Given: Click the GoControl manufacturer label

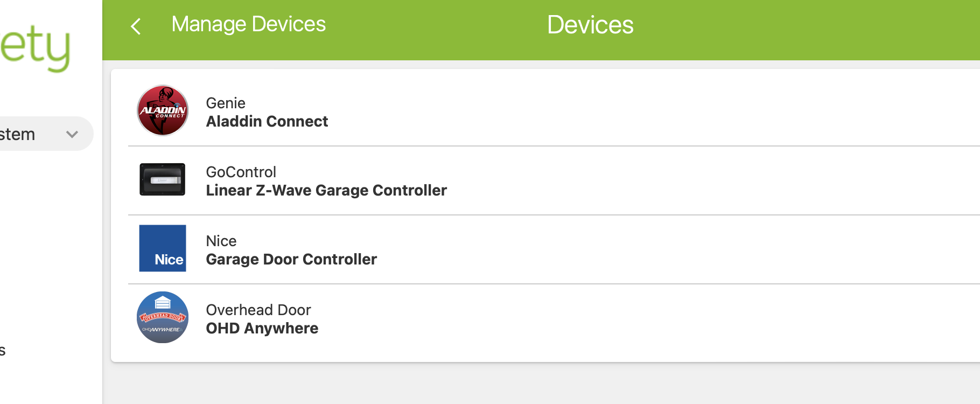Looking at the screenshot, I should [x=241, y=172].
